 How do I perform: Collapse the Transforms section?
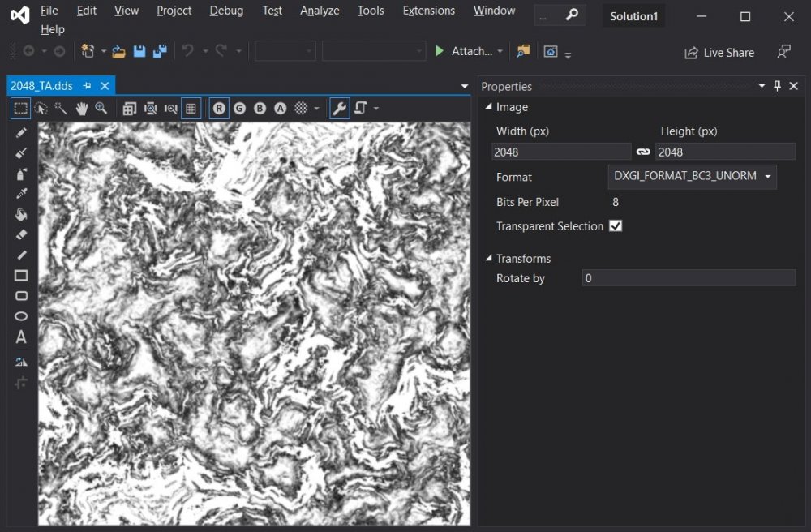[488, 259]
